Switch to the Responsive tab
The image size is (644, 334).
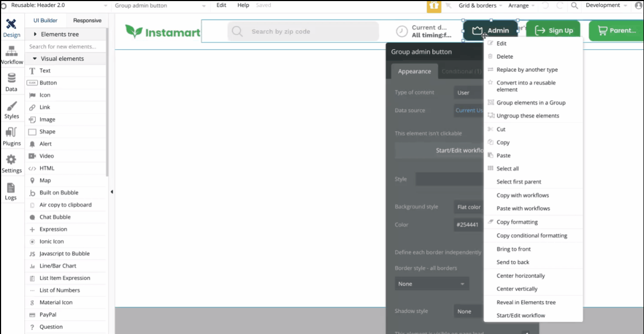coord(87,21)
